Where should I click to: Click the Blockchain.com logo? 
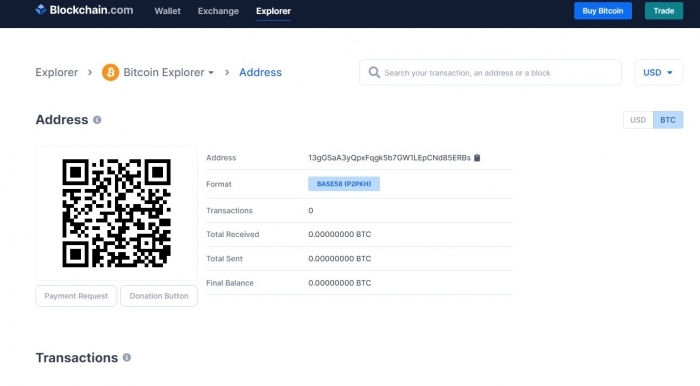pos(84,10)
